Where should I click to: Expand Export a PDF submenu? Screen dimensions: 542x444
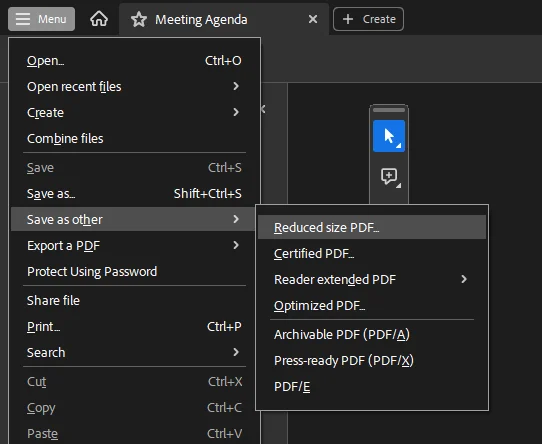coord(134,246)
